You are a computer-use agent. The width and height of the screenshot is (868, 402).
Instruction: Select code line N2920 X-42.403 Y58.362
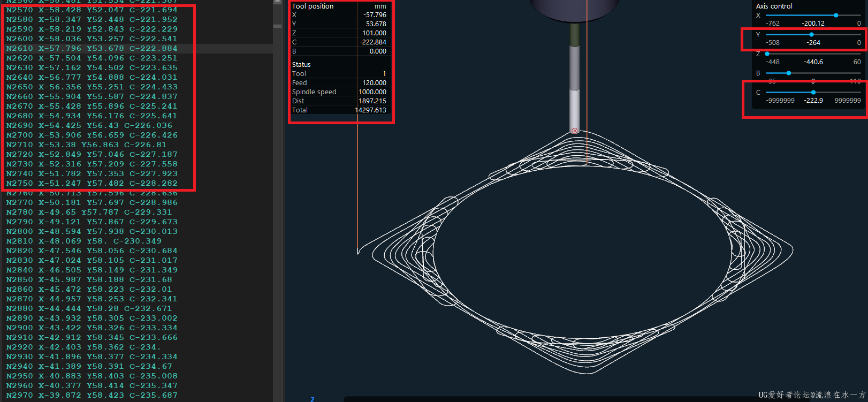(83, 347)
